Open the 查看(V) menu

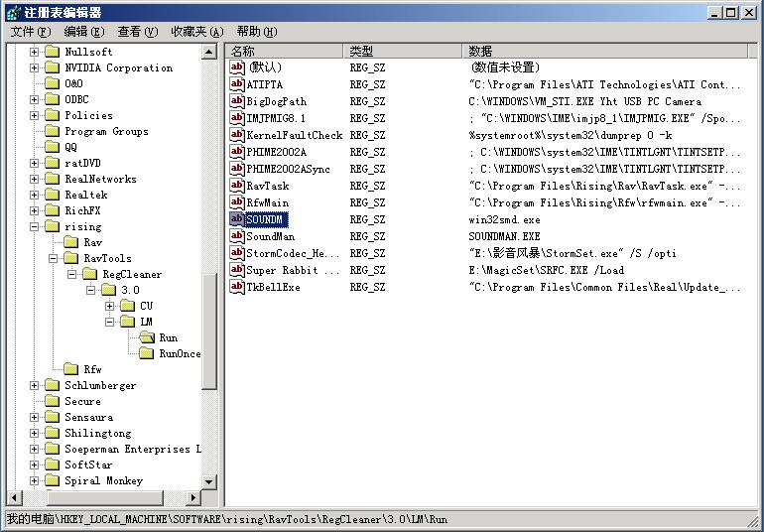coord(138,32)
